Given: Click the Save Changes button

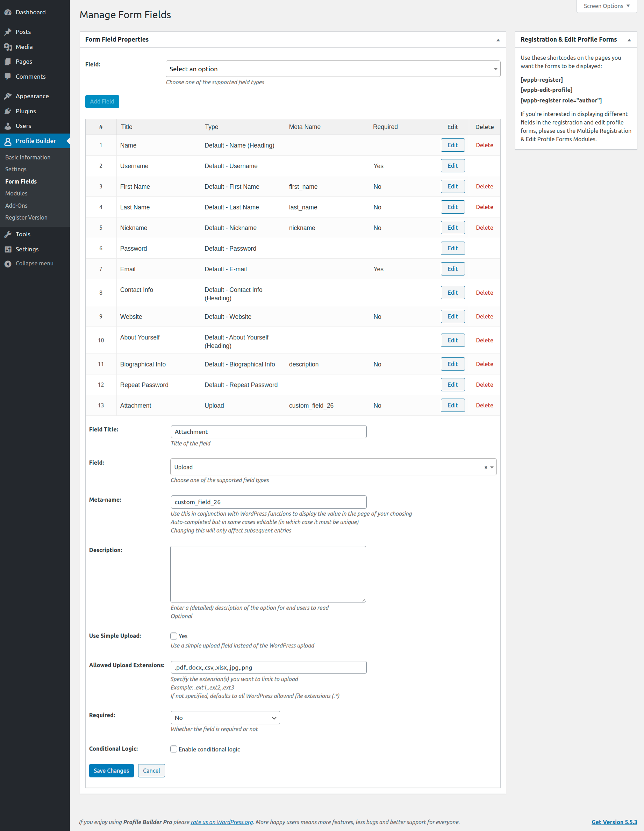Looking at the screenshot, I should tap(111, 771).
